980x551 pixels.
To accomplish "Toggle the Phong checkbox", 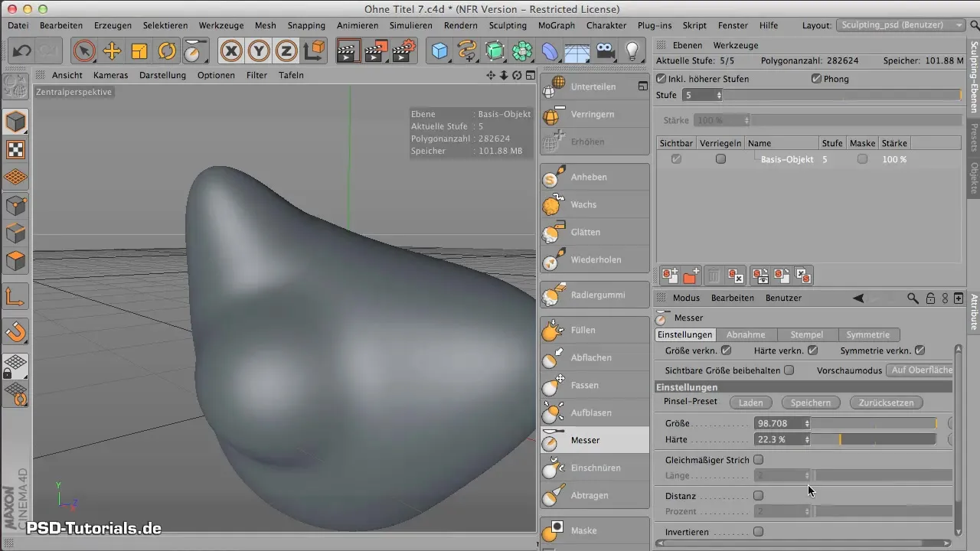I will [x=816, y=79].
